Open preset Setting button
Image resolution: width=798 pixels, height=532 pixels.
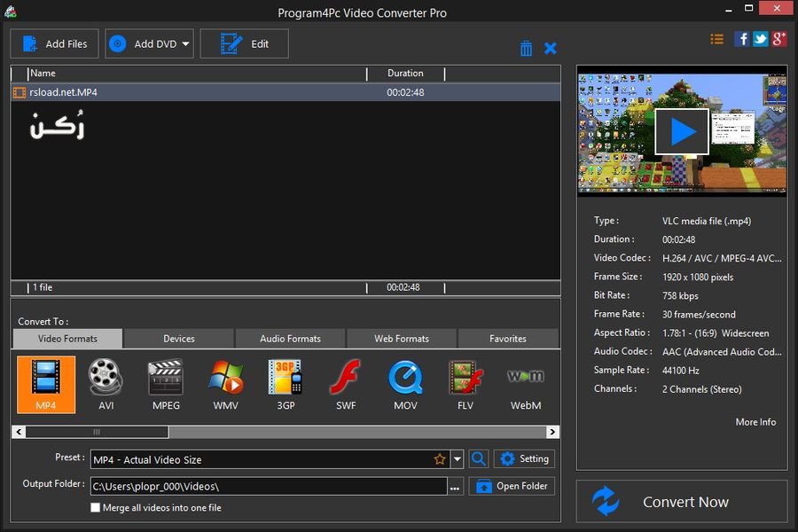tap(524, 459)
